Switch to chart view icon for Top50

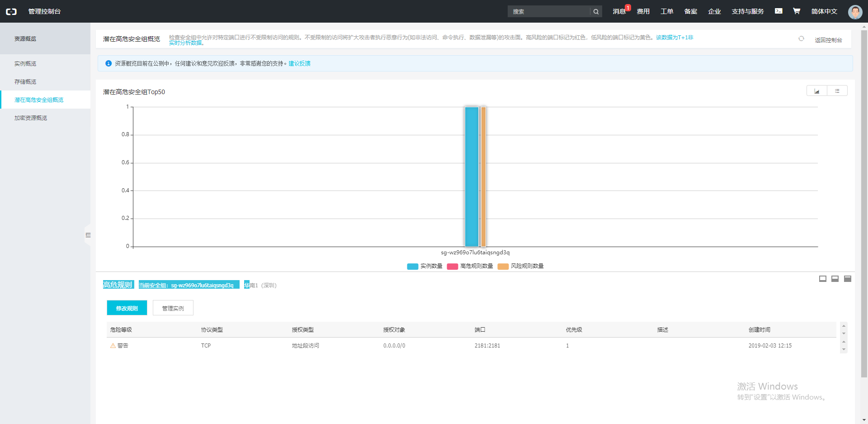tap(817, 91)
